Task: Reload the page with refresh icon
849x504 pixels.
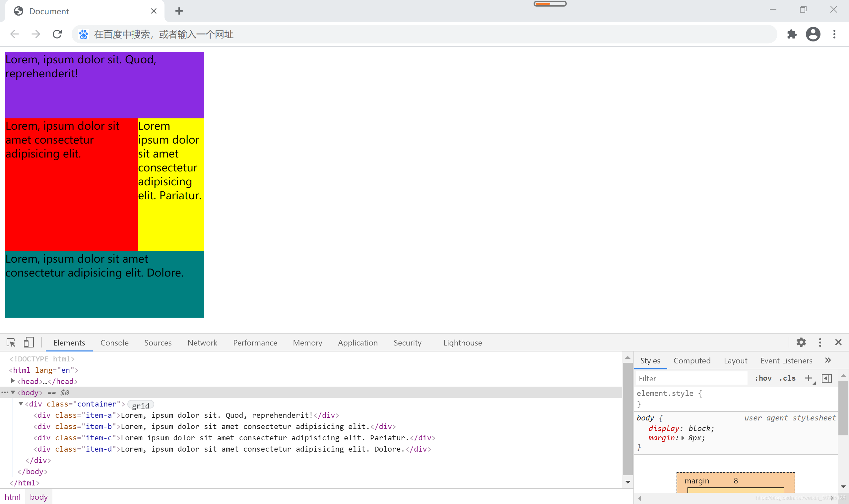Action: 57,34
